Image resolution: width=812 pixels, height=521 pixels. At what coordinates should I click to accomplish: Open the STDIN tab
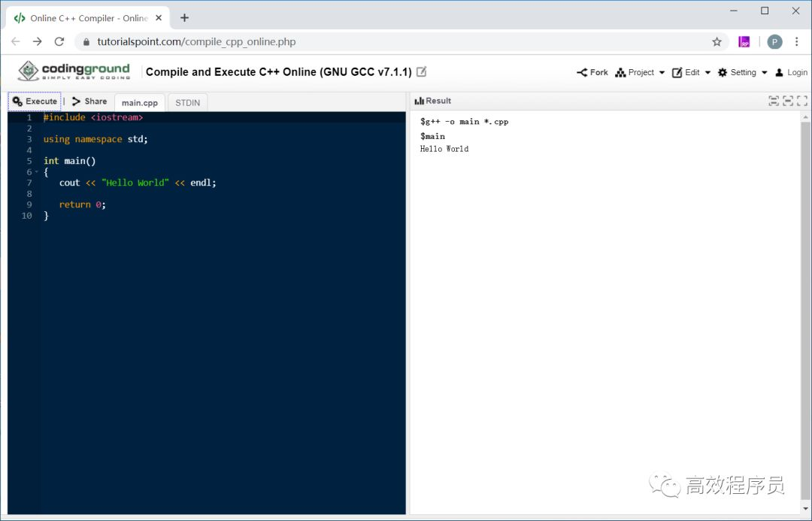pos(187,102)
